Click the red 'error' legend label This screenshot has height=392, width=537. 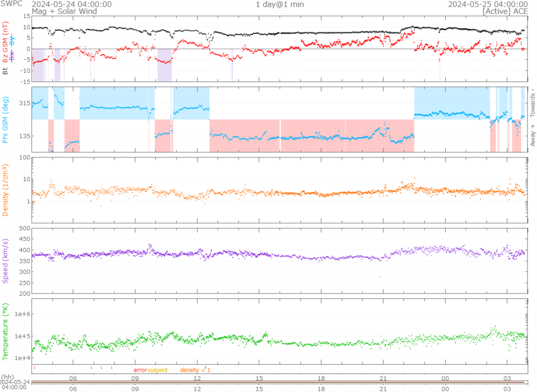140,370
